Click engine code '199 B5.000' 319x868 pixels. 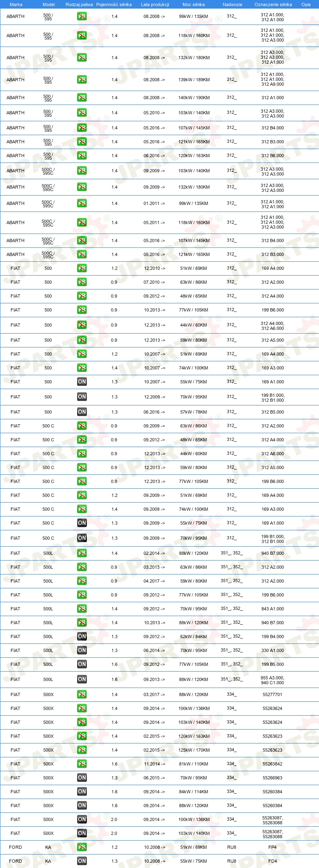[x=272, y=664]
